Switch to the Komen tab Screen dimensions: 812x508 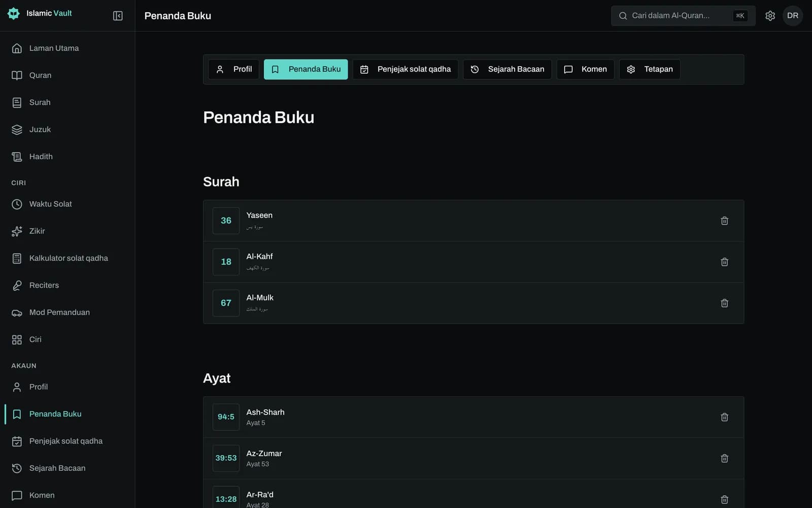[585, 69]
